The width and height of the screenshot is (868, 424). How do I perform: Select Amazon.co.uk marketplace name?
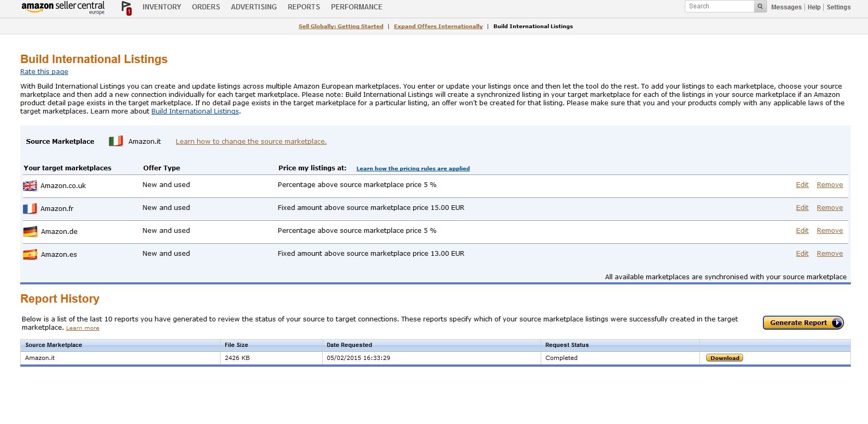pyautogui.click(x=63, y=186)
